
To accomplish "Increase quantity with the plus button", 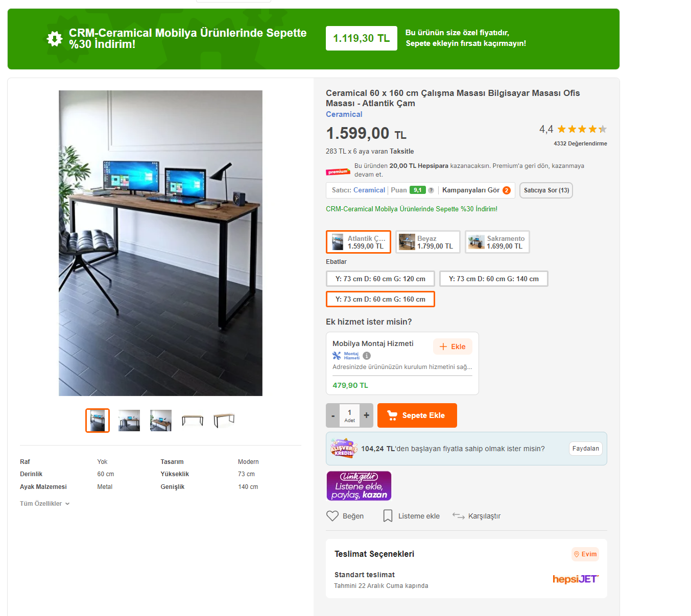I will [x=367, y=415].
